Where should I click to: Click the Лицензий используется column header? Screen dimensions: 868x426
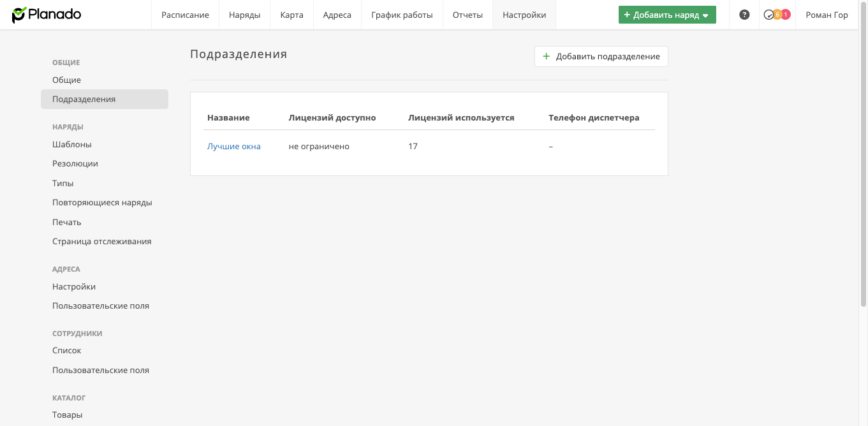pyautogui.click(x=461, y=117)
